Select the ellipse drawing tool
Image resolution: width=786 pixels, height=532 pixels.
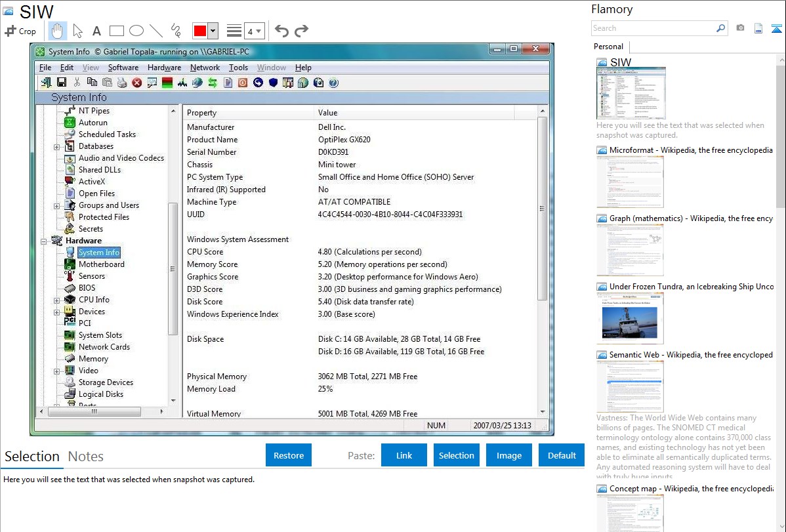pos(136,31)
